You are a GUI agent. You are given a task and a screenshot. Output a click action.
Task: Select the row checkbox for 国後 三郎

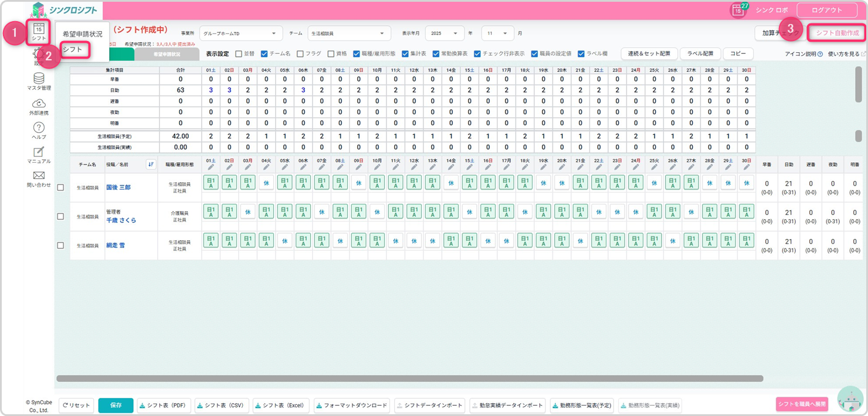(x=60, y=187)
